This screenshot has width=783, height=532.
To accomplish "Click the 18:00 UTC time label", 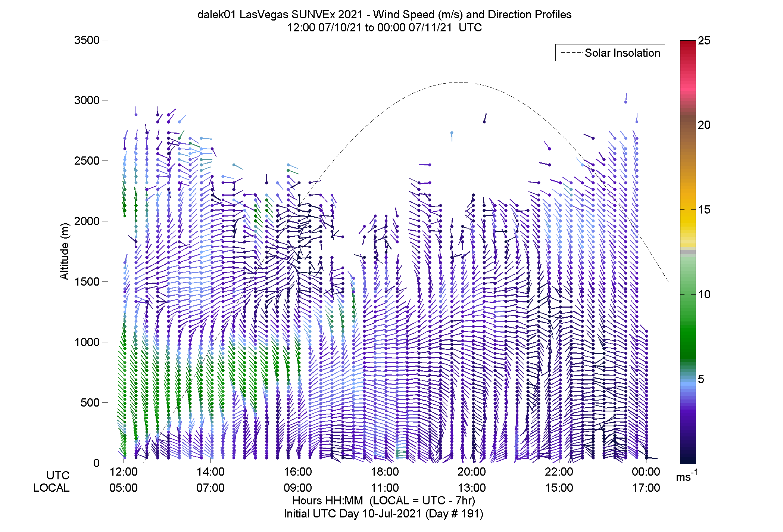I will 385,472.
